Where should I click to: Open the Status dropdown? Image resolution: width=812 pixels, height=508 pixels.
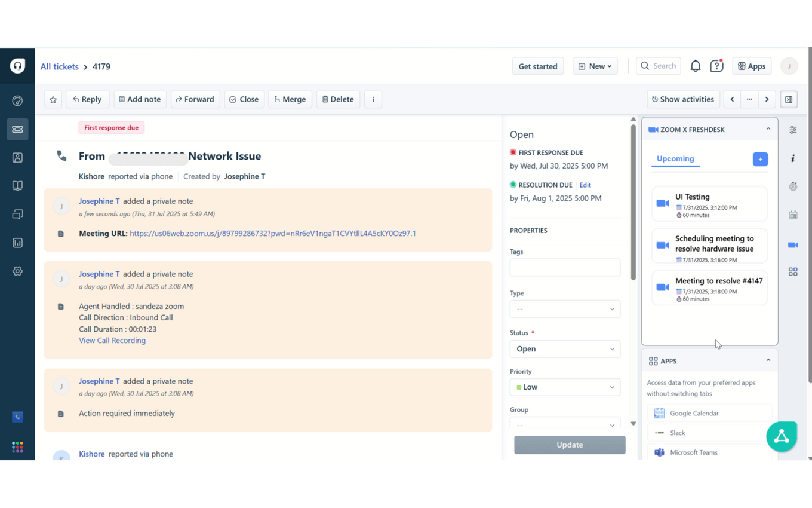pos(564,349)
